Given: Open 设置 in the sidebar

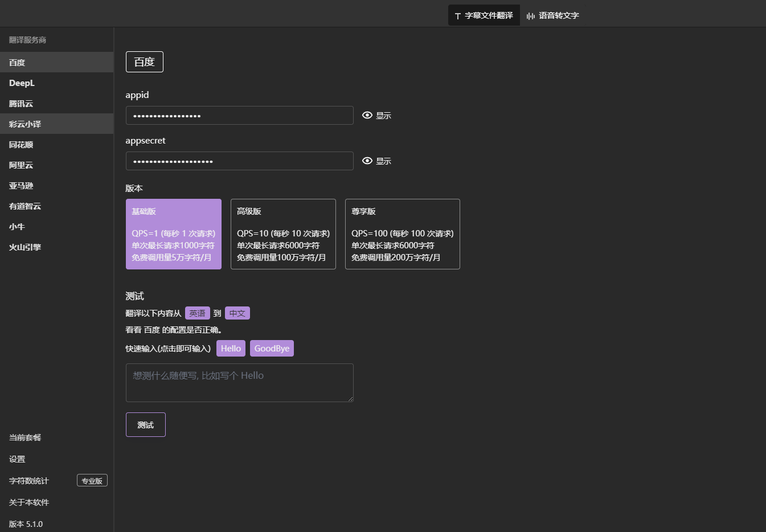Looking at the screenshot, I should (x=17, y=459).
